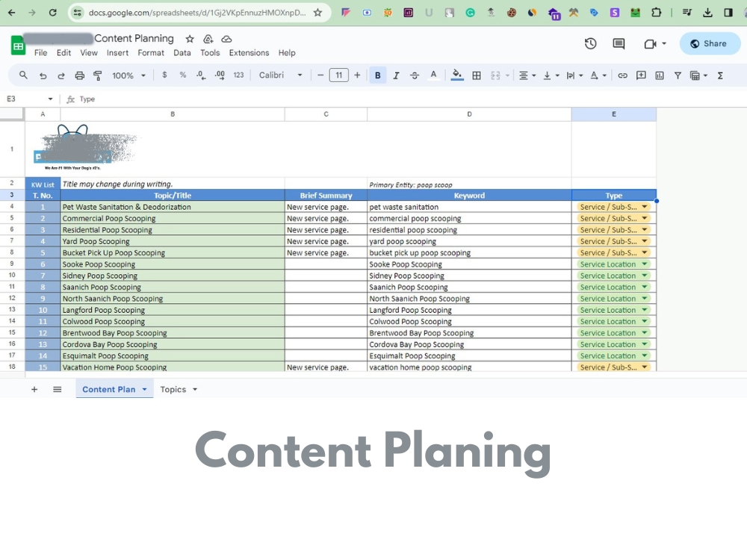Apply strikethrough formatting
The image size is (747, 560).
413,75
